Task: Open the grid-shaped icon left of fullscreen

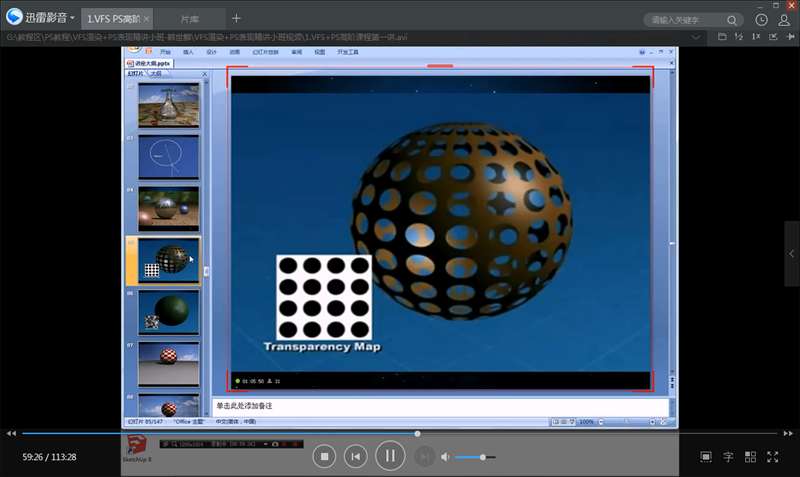Action: click(x=750, y=457)
